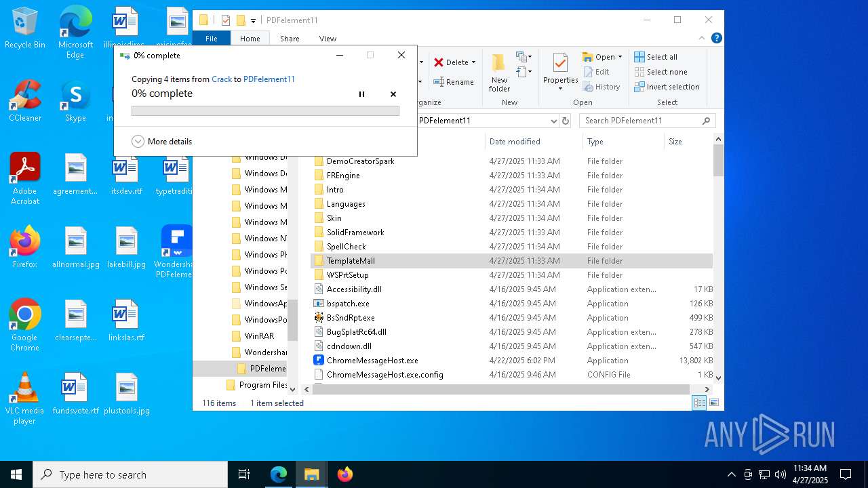Viewport: 868px width, 488px height.
Task: Click the Edit ribbon button
Action: click(596, 72)
